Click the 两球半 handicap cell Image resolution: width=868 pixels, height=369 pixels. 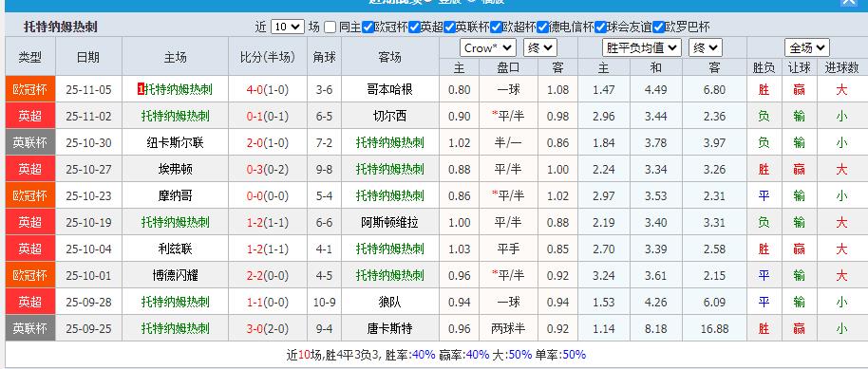(x=508, y=328)
